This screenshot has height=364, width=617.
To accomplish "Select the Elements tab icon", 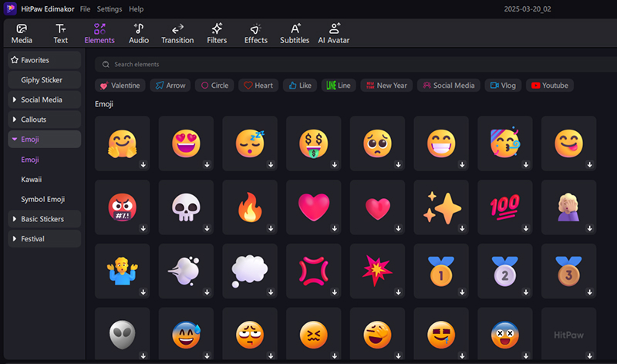I will click(x=99, y=29).
